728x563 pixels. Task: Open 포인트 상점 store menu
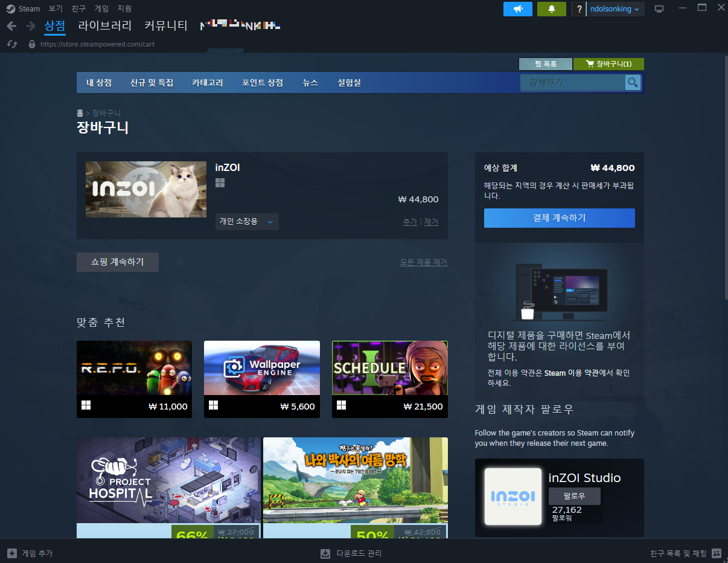263,83
